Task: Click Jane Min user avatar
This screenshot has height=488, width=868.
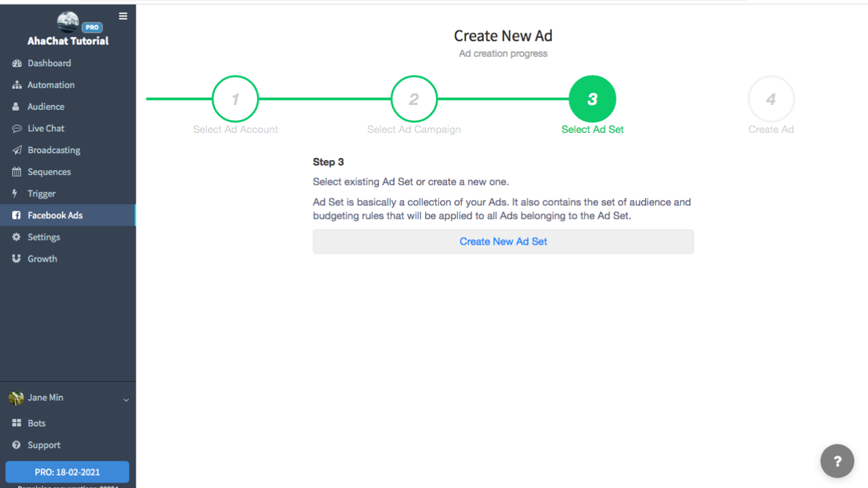Action: (16, 398)
